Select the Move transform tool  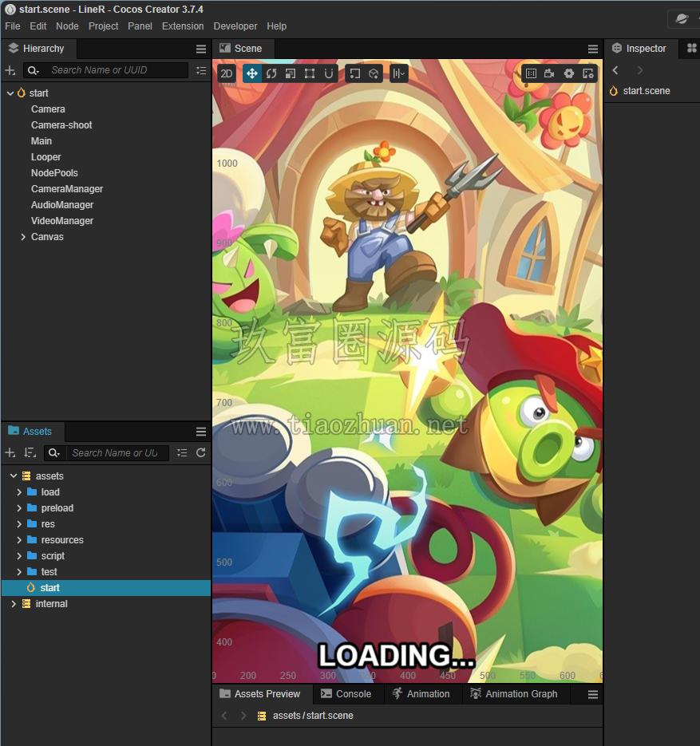251,73
